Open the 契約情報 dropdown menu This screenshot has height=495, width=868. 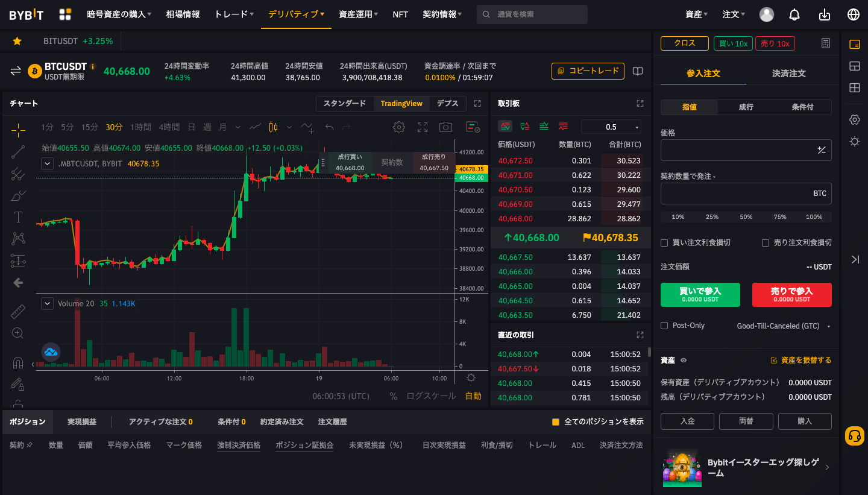click(x=442, y=14)
